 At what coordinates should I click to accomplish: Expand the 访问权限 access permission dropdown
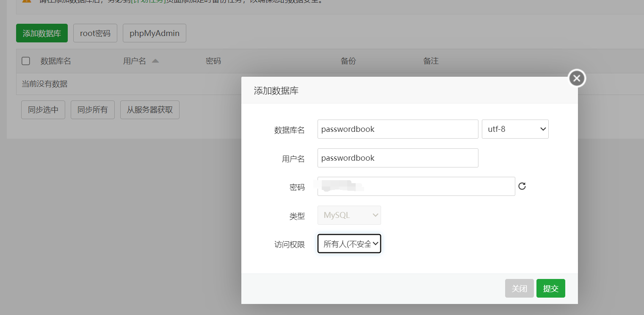tap(349, 244)
